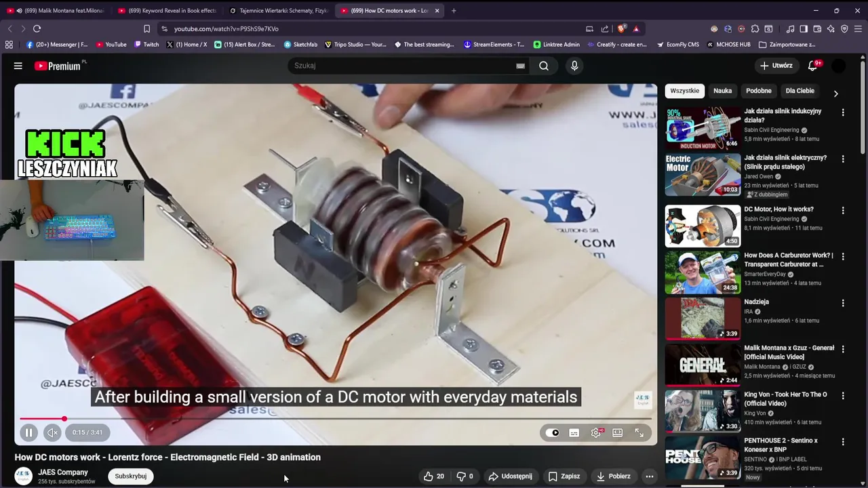
Task: Open the YouTube hamburger guide menu
Action: click(x=18, y=66)
